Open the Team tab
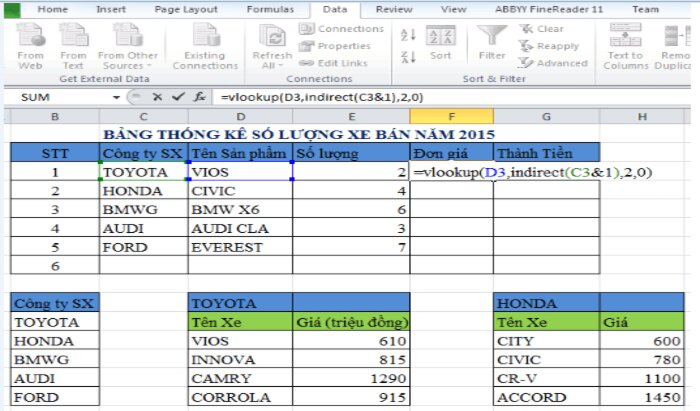Screen dimensions: 700x411 point(645,9)
